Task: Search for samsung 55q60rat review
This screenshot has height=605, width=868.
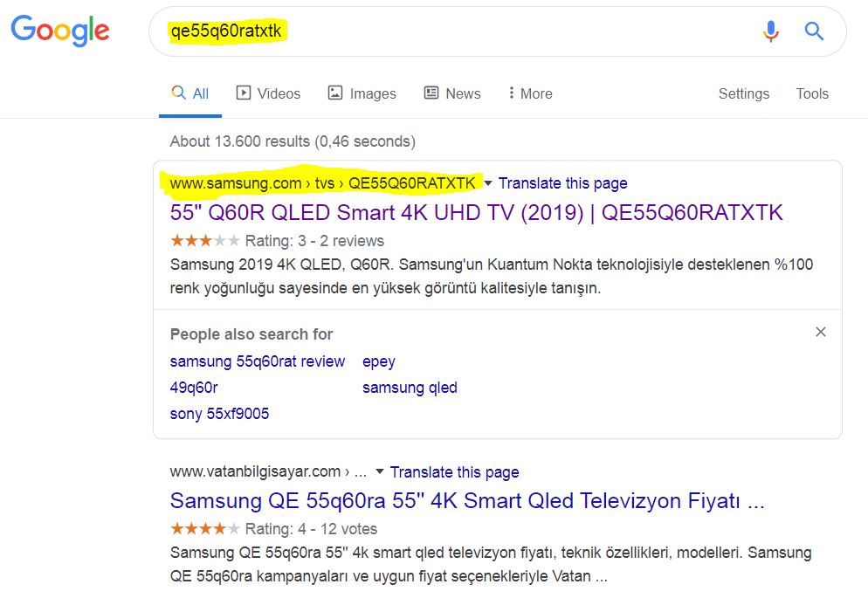Action: (258, 361)
